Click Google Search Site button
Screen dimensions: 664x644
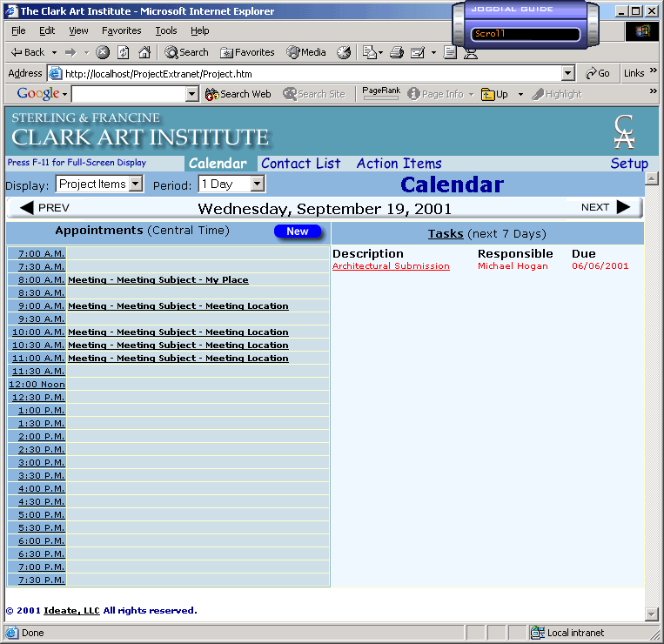click(x=314, y=94)
